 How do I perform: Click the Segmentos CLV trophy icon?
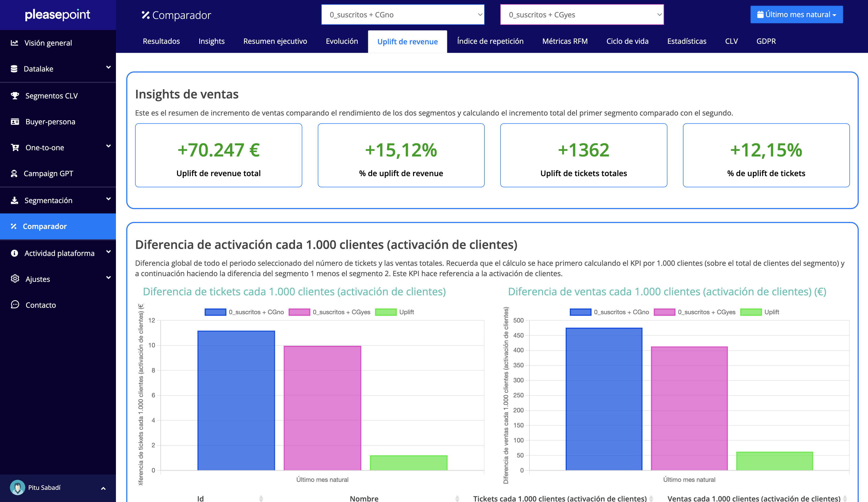(14, 96)
